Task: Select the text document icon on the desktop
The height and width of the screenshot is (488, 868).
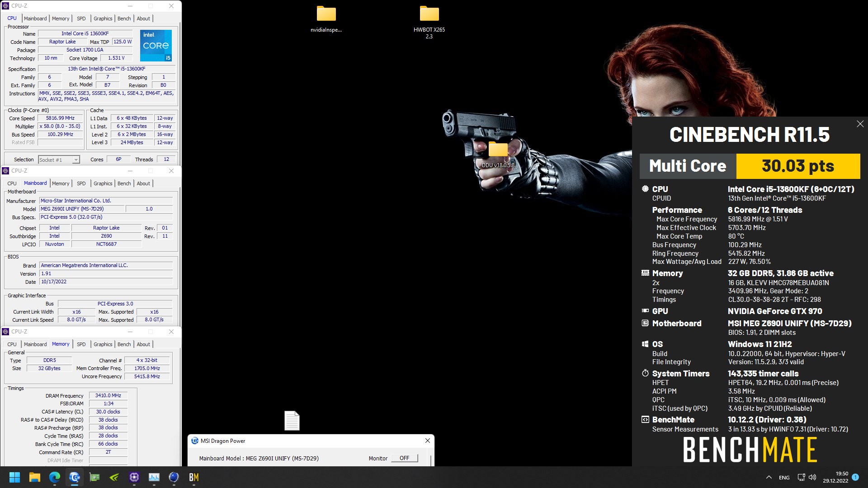Action: 292,420
